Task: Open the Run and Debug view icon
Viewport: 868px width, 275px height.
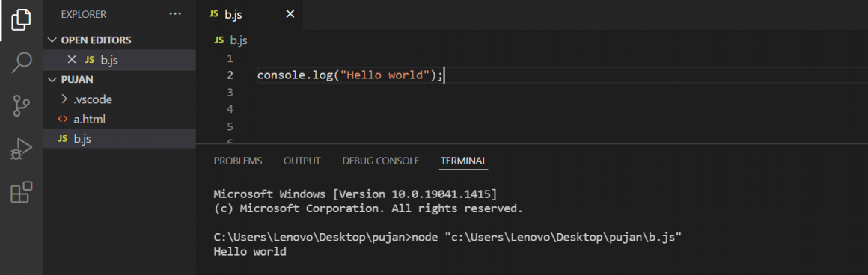Action: (x=22, y=149)
